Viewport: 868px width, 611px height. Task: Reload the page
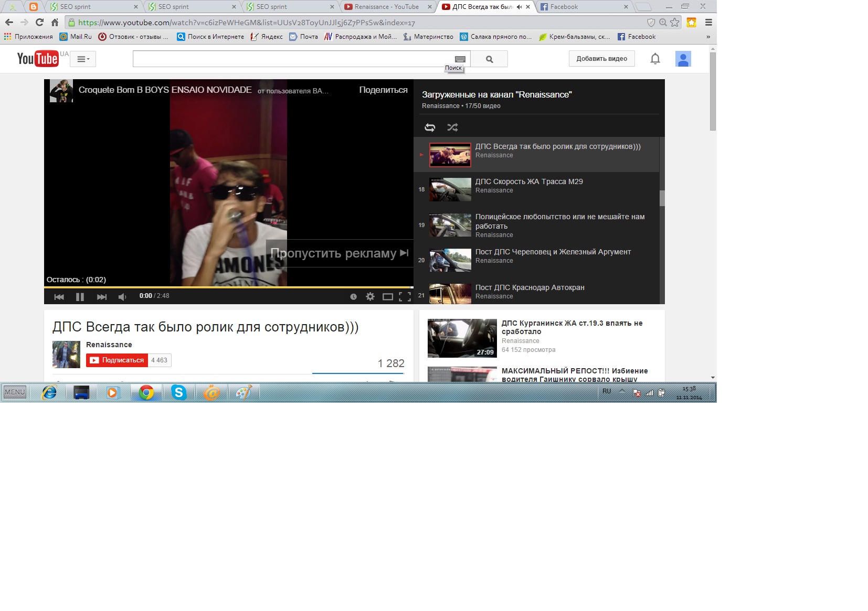pos(39,23)
